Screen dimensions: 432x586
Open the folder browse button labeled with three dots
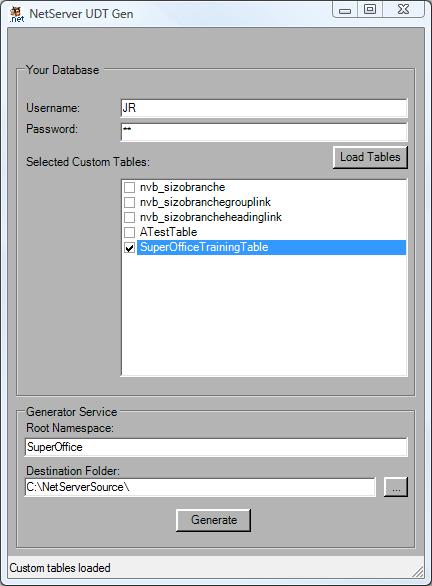click(396, 487)
